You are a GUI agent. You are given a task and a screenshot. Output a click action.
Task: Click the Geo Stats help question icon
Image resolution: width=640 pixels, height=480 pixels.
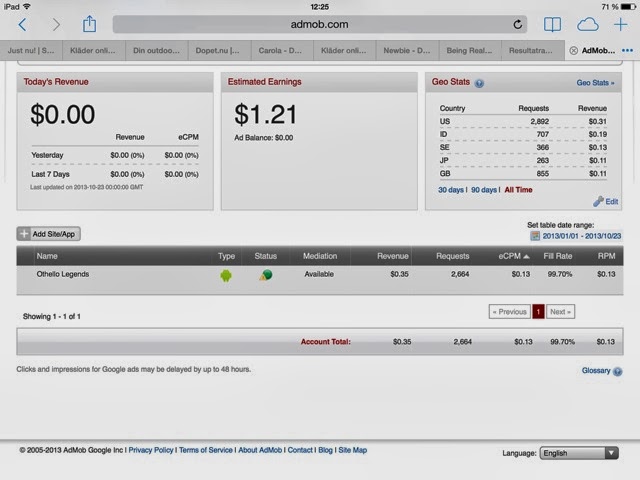pos(480,83)
